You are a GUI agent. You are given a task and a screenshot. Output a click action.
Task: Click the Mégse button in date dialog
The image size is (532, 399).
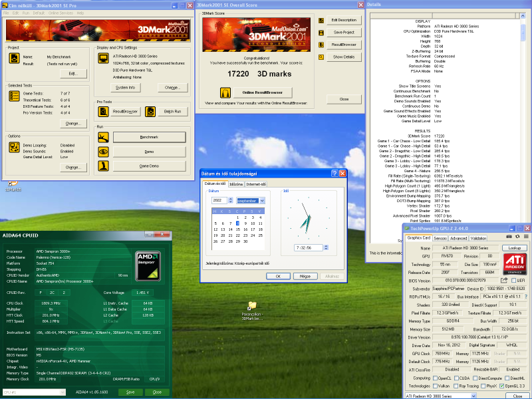(x=305, y=276)
